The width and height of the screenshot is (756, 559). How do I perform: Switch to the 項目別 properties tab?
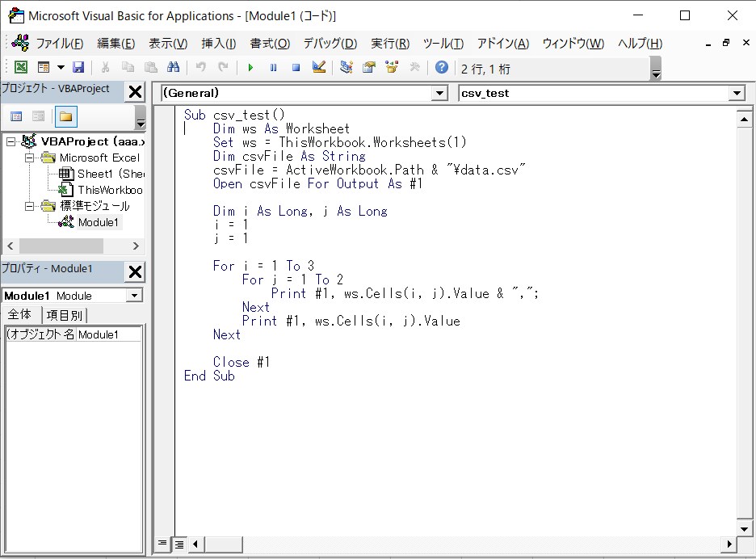[65, 315]
